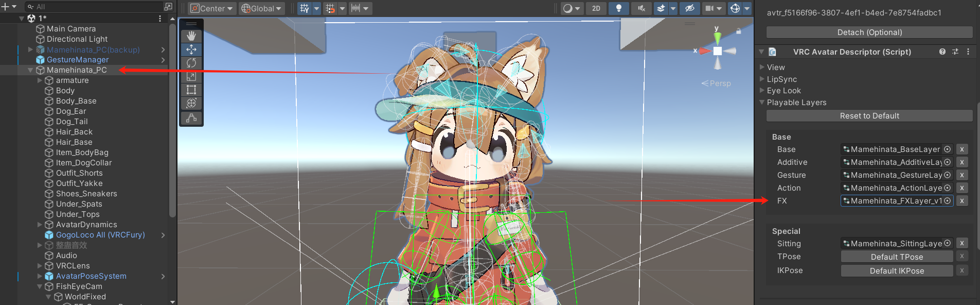The width and height of the screenshot is (980, 305).
Task: Select Main Camera in hierarchy
Action: (x=71, y=29)
